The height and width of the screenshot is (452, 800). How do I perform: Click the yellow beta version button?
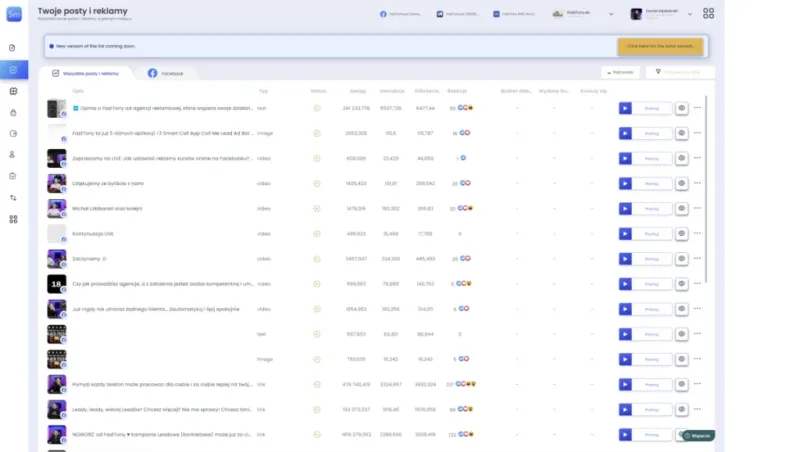(660, 46)
